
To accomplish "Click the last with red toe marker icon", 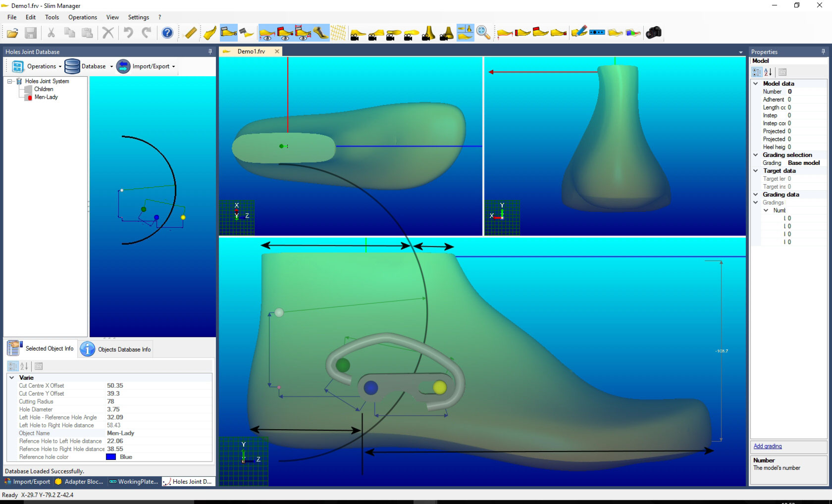I will pos(559,33).
